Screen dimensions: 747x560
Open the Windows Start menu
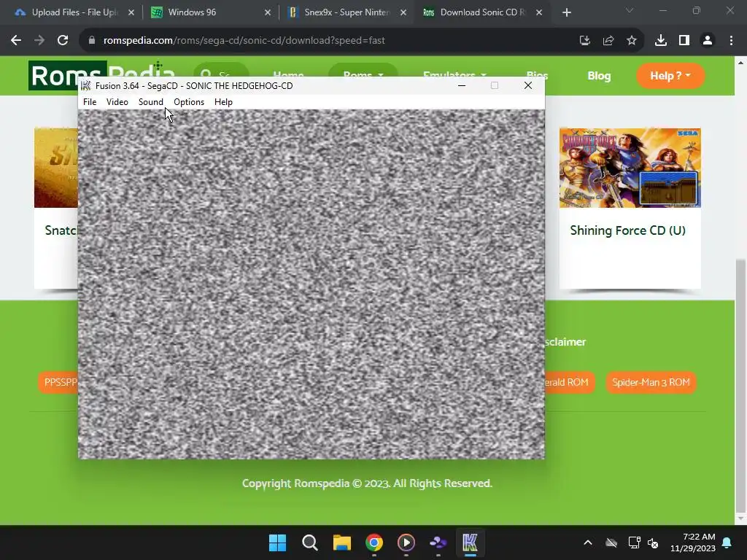pos(278,542)
